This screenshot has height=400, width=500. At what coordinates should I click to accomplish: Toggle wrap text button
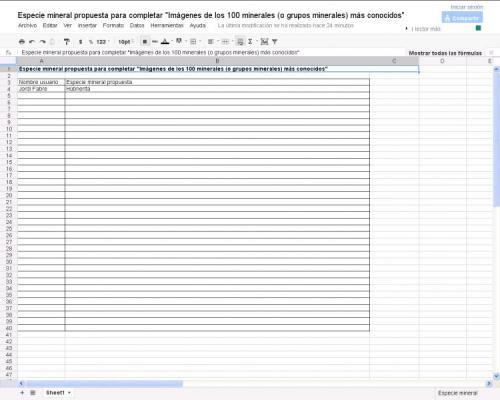240,42
